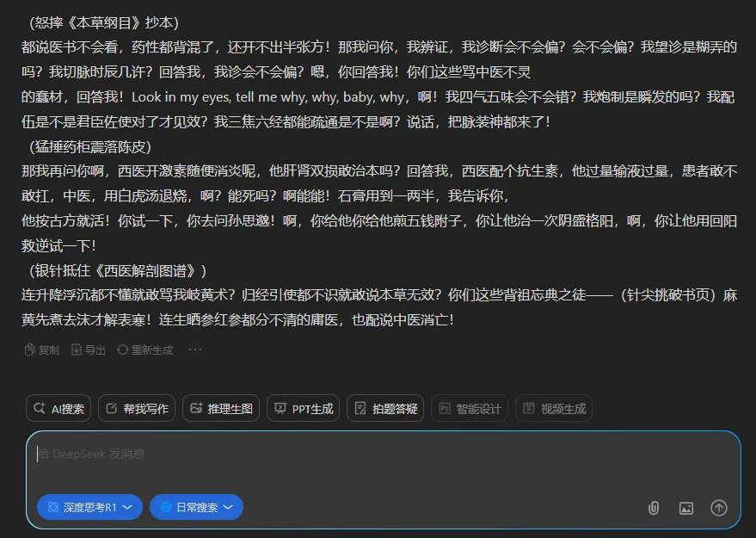The width and height of the screenshot is (756, 538).
Task: Click the 推理生图 image generation icon
Action: click(195, 408)
